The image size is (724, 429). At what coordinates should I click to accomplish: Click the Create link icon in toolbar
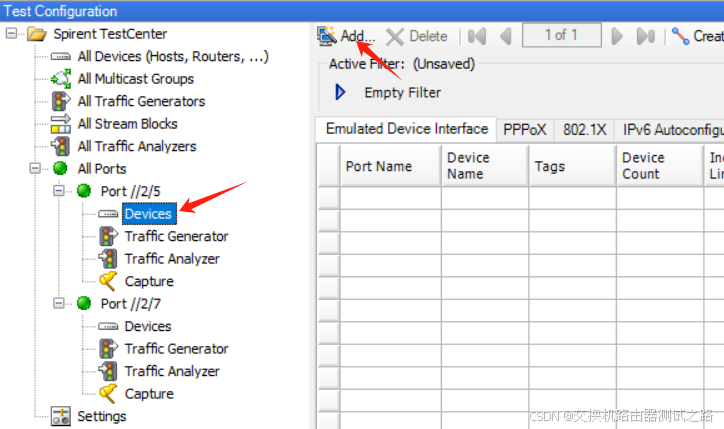point(681,36)
